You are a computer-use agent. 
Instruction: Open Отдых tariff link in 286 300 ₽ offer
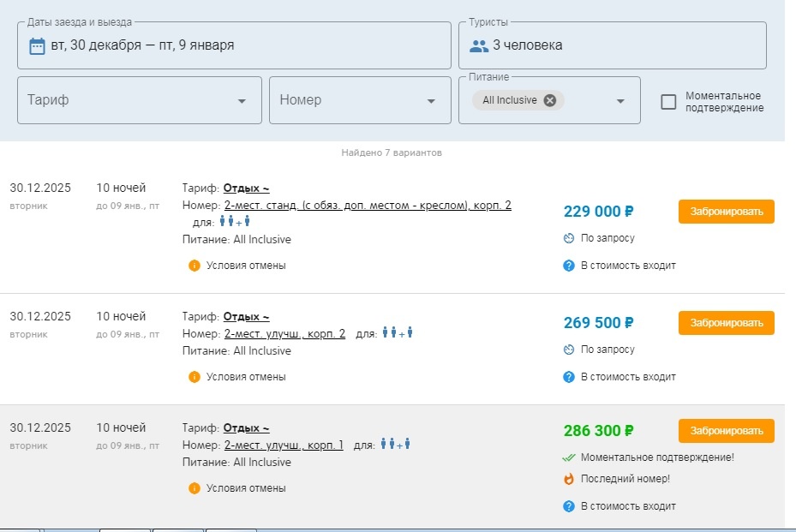coord(246,428)
